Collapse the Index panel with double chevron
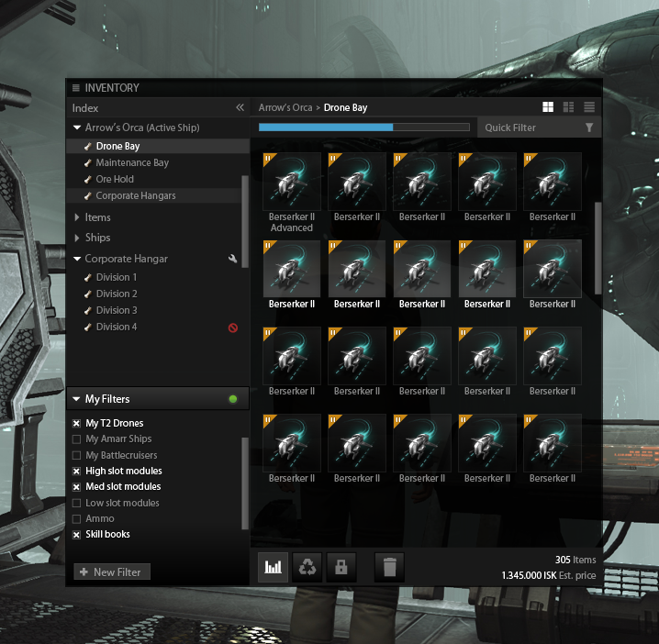Viewport: 659px width, 644px height. point(240,107)
